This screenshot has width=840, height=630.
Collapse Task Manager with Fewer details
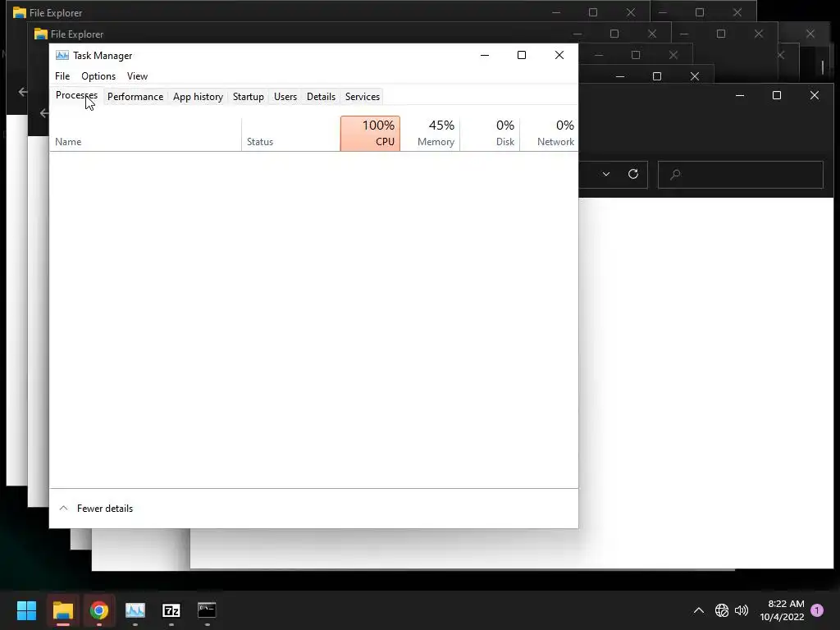[96, 509]
